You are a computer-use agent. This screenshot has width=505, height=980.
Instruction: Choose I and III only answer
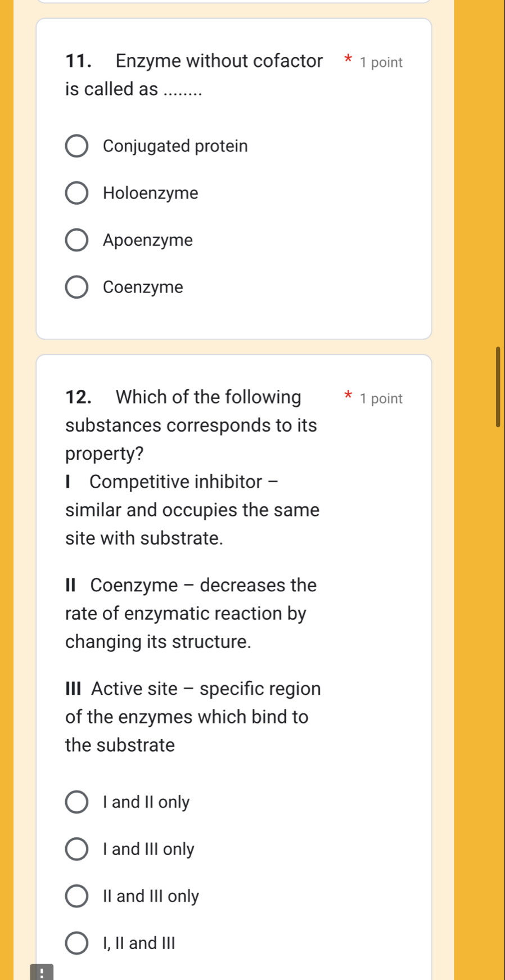77,849
